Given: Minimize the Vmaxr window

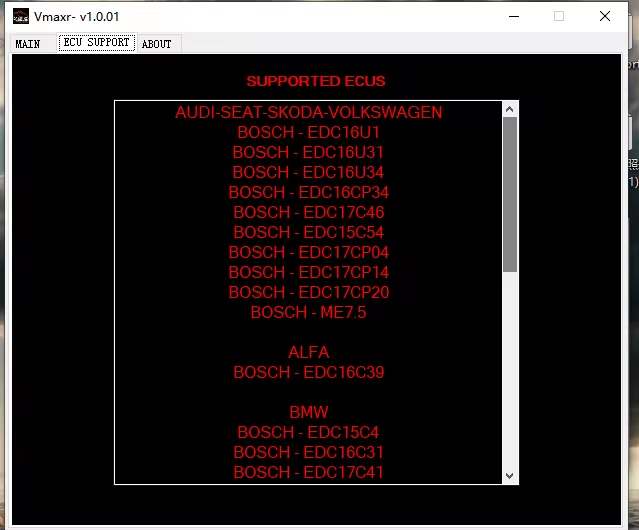Looking at the screenshot, I should [x=514, y=16].
